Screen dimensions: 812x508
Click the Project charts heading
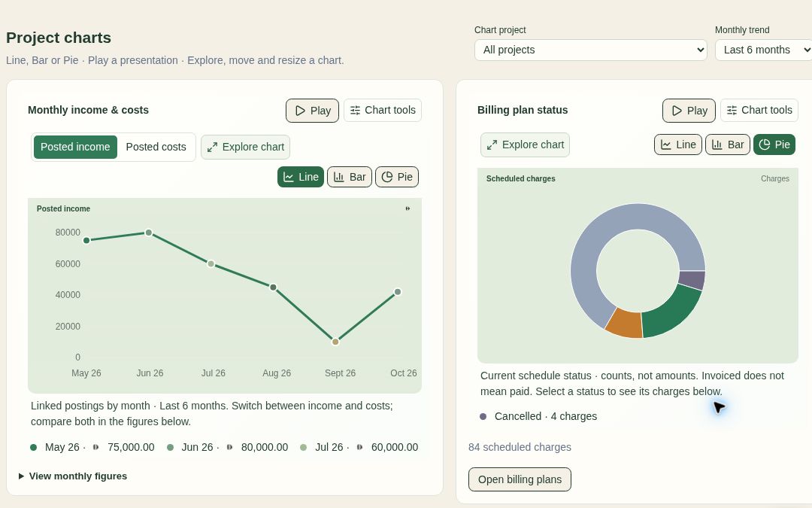pyautogui.click(x=59, y=38)
